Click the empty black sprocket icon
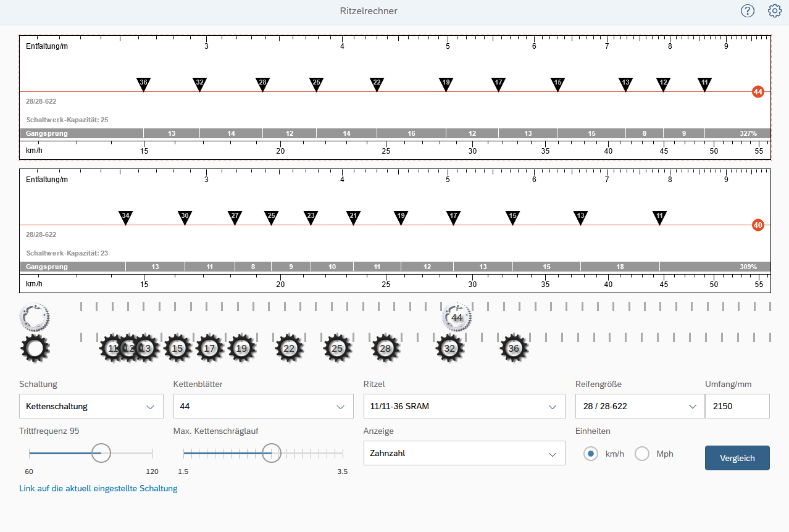This screenshot has width=789, height=532. point(35,349)
